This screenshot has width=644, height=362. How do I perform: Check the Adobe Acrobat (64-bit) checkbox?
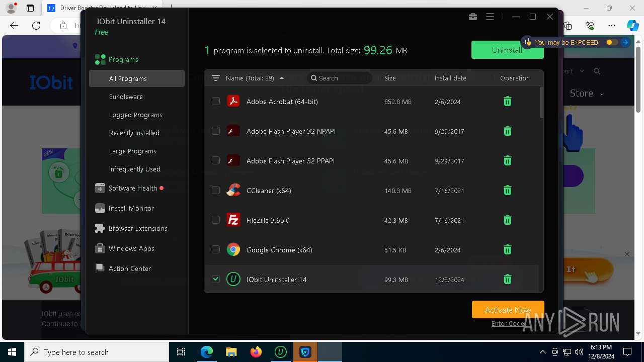tap(216, 102)
